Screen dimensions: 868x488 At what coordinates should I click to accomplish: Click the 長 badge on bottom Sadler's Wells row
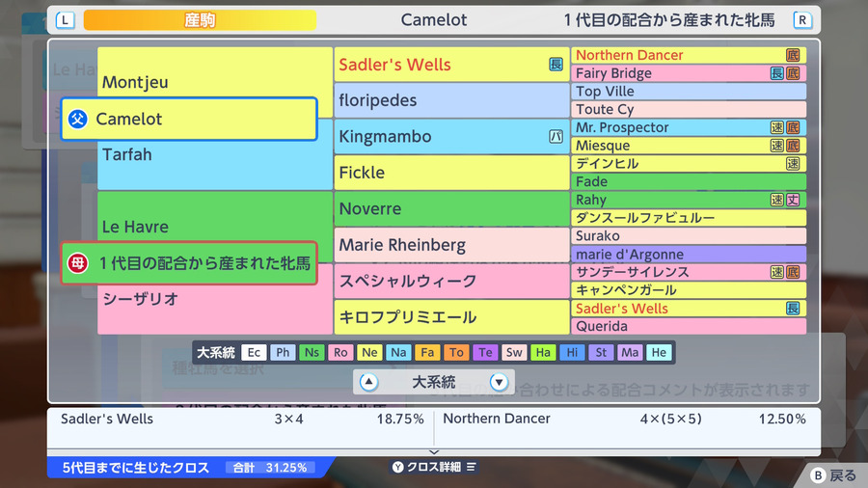793,309
